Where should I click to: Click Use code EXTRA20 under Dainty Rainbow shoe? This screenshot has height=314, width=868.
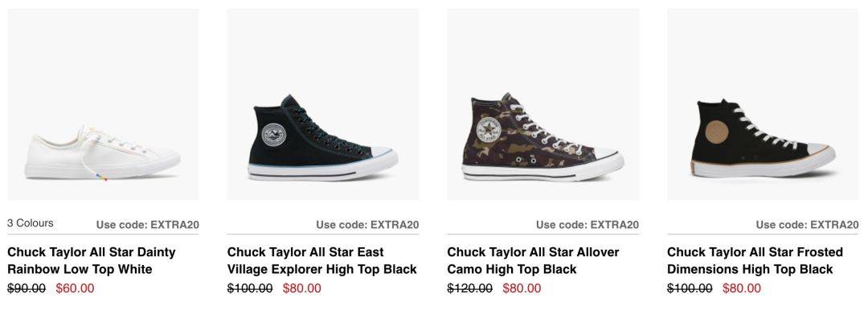[148, 225]
